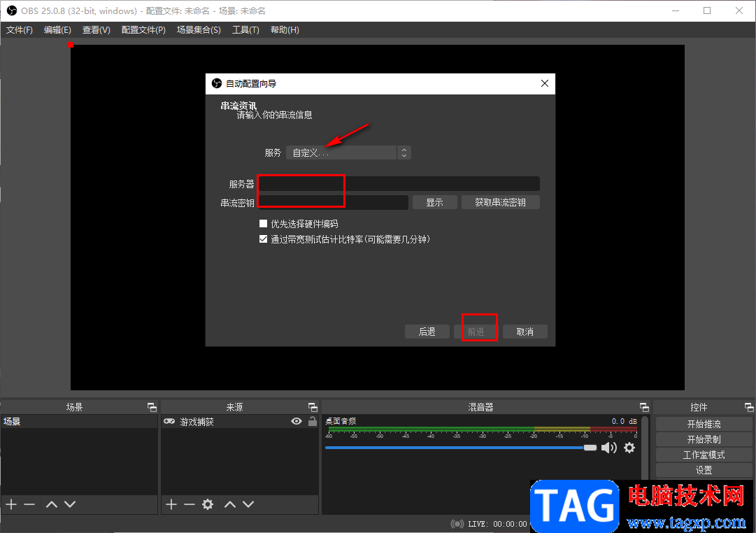
Task: Remove the selected scene with the minus icon
Action: click(29, 504)
